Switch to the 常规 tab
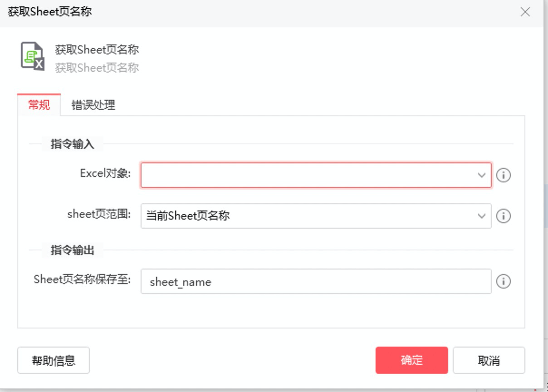 tap(39, 105)
